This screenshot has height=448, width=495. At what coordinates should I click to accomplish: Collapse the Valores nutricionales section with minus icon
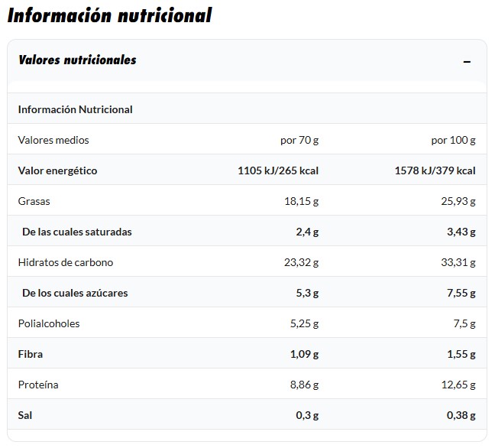pos(467,62)
